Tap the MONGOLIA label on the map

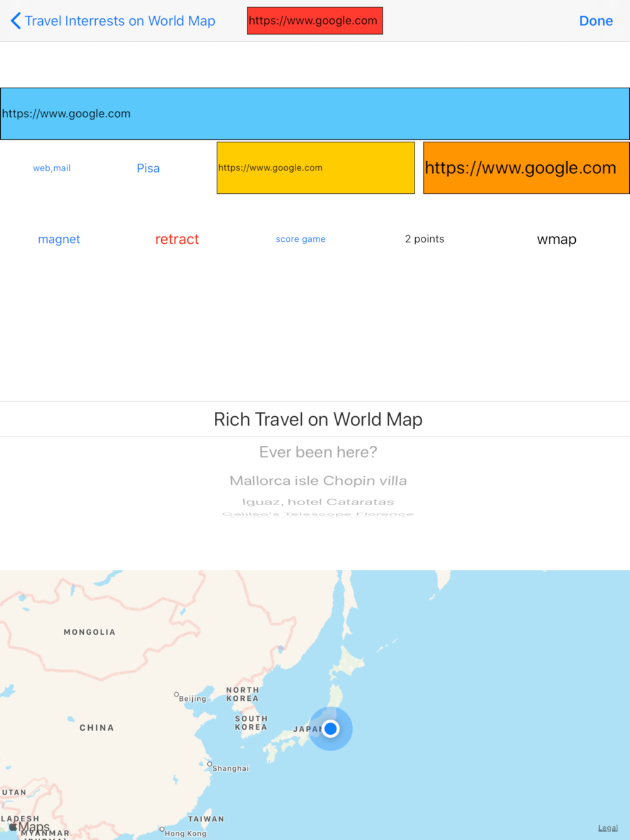pyautogui.click(x=89, y=632)
